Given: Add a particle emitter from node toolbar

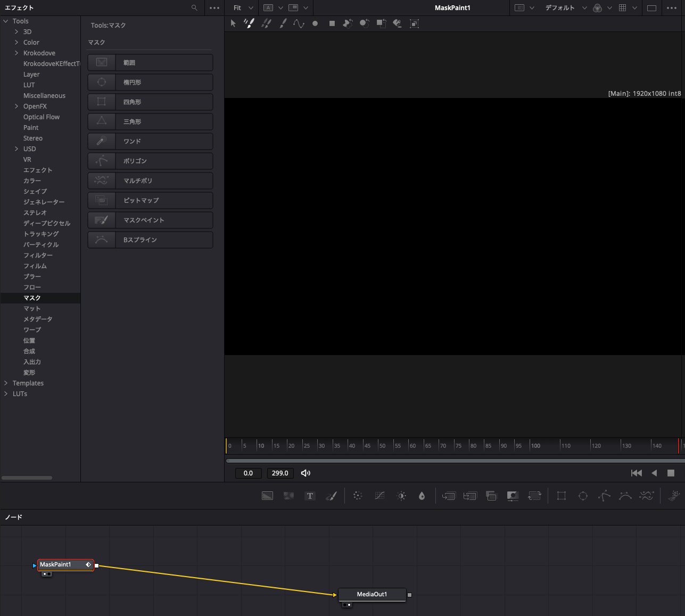Looking at the screenshot, I should pos(674,496).
